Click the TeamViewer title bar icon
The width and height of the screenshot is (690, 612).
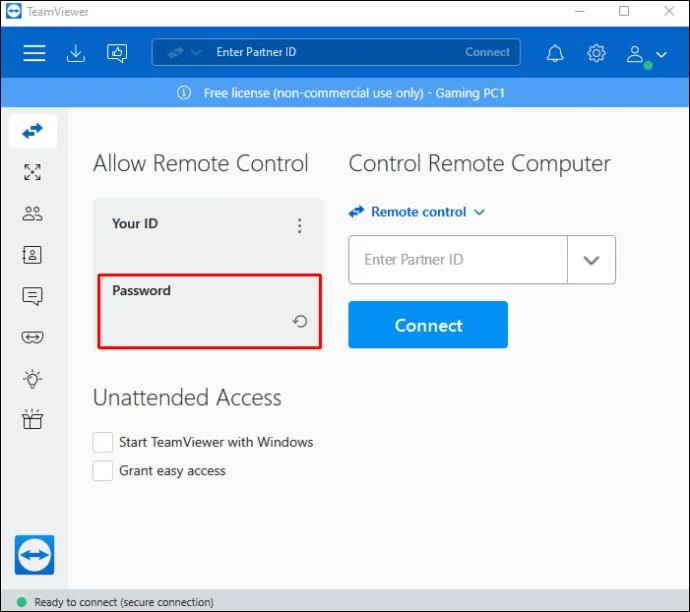click(x=14, y=11)
